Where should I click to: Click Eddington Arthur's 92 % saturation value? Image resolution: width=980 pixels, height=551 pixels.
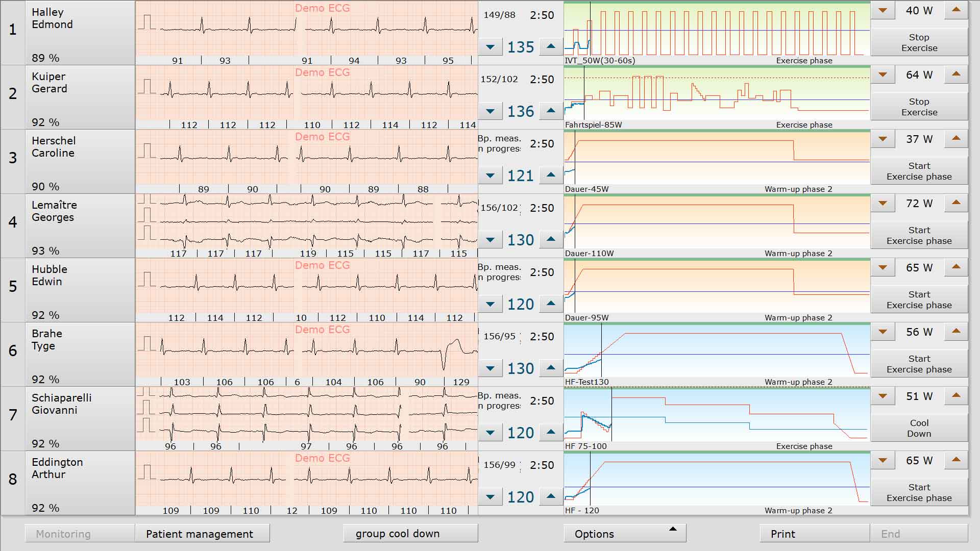(x=45, y=508)
